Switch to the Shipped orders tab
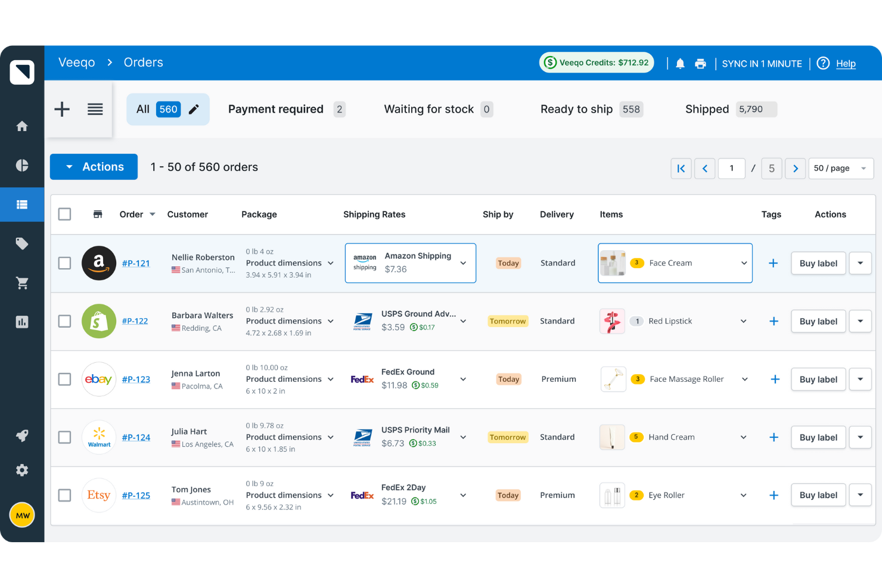Image resolution: width=882 pixels, height=588 pixels. 707,109
